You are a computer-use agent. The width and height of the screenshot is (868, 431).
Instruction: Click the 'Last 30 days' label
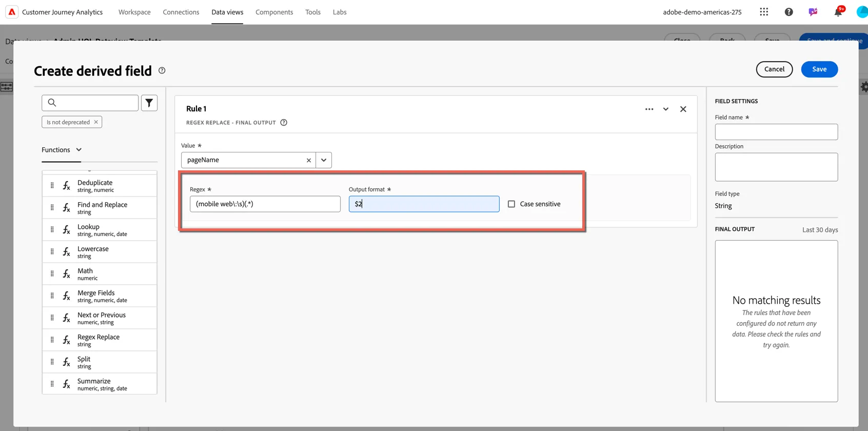point(820,230)
